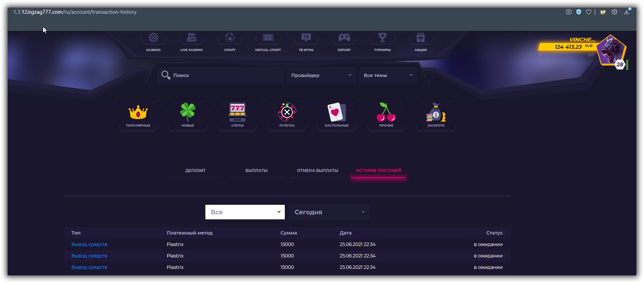
Task: Switch to the Депозит tab
Action: point(195,170)
